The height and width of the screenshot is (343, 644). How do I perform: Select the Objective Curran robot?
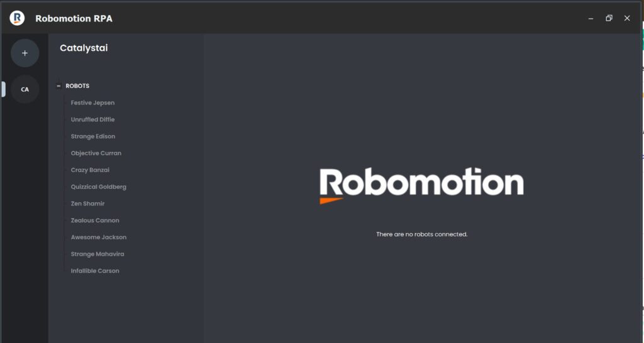click(x=96, y=153)
